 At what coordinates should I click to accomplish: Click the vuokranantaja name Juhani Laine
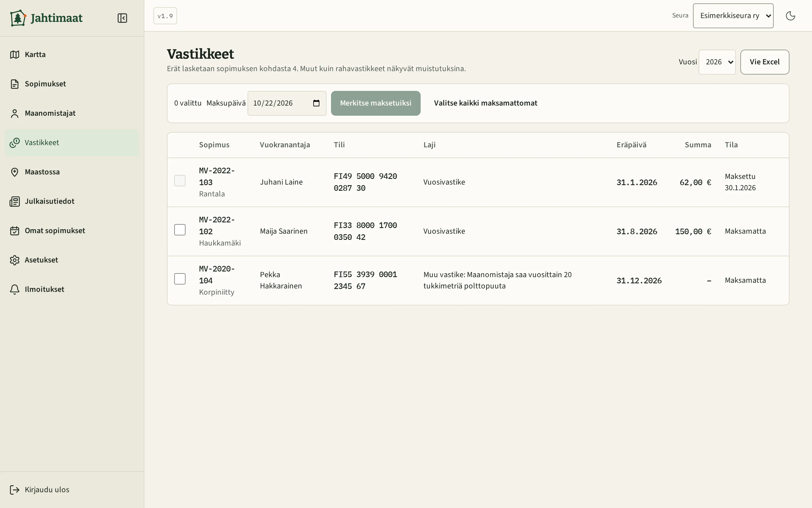[x=281, y=182]
